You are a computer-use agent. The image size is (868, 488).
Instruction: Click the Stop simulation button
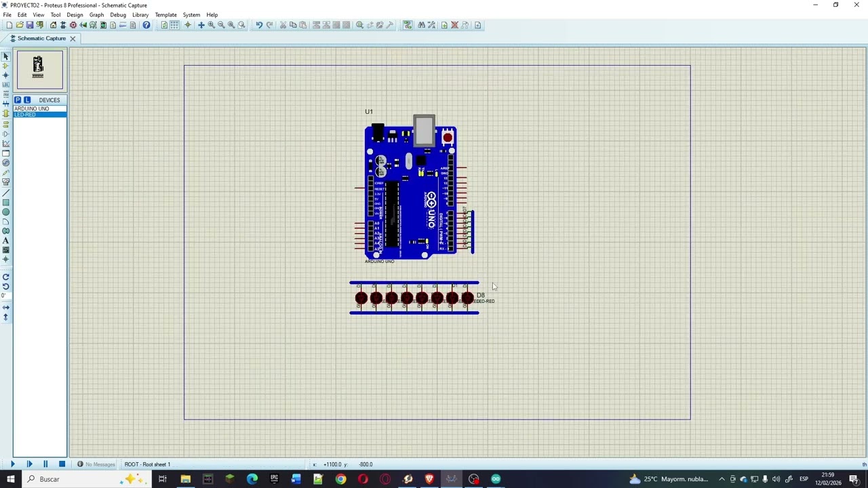[62, 464]
